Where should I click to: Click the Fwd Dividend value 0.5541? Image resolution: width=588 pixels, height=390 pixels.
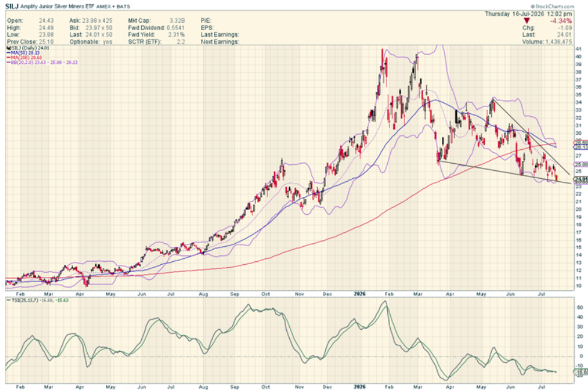176,28
